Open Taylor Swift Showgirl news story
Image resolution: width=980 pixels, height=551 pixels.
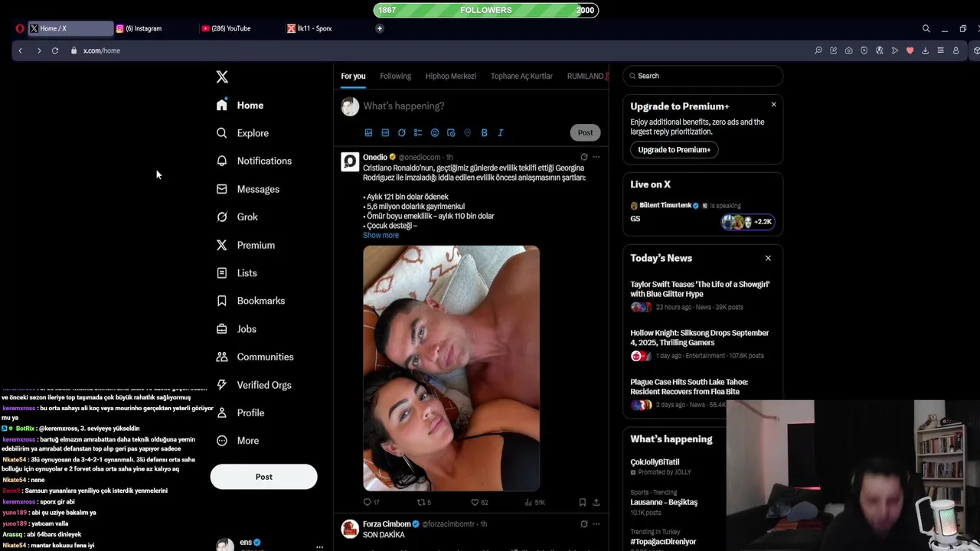pyautogui.click(x=700, y=289)
